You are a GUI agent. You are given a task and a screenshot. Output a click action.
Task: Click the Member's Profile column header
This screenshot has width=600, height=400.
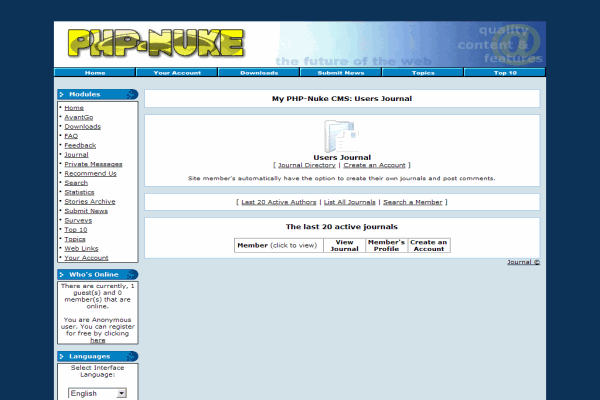point(386,245)
